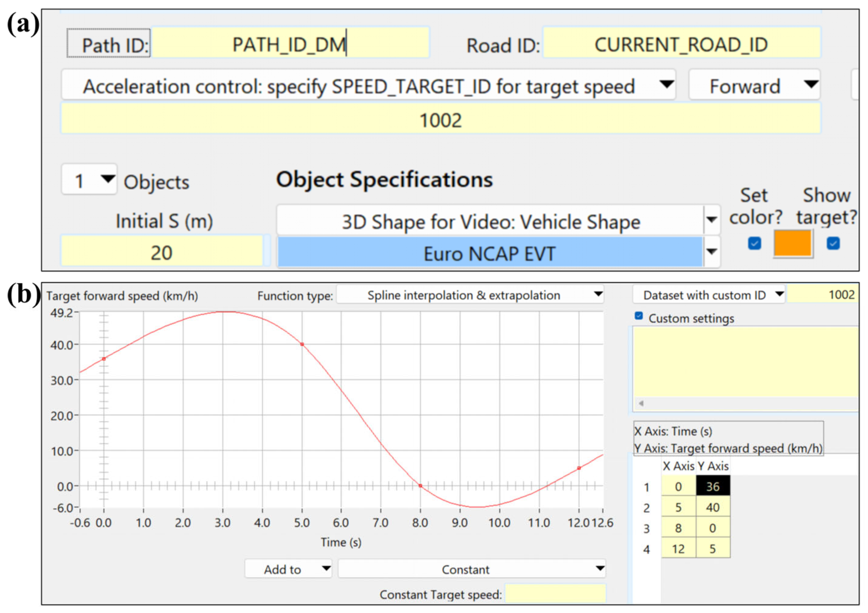
Task: Click the Constant Target speed field
Action: (555, 594)
